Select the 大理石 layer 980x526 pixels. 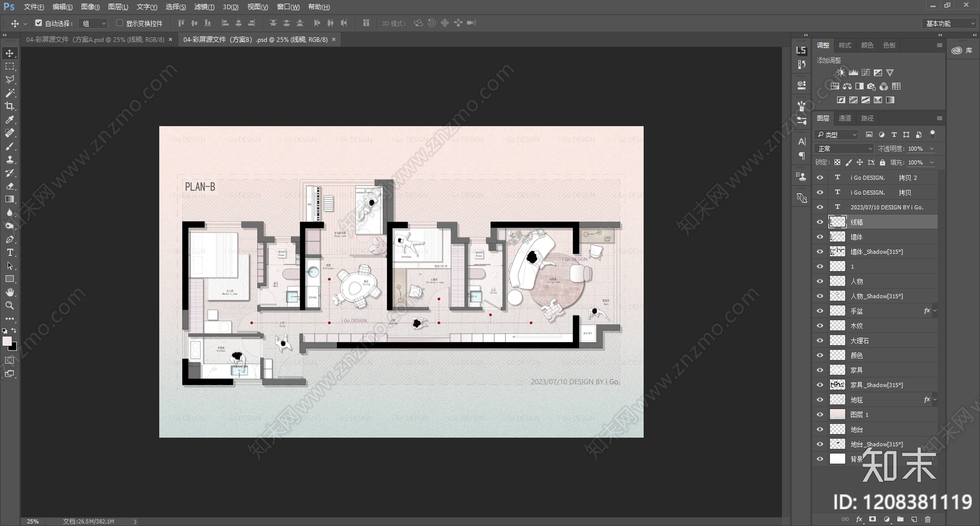[x=876, y=340]
